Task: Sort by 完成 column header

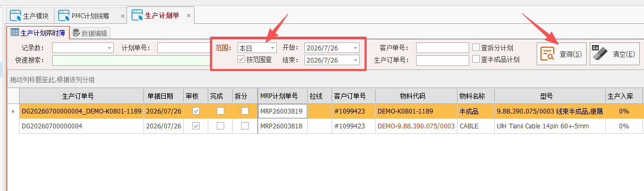Action: [220, 96]
